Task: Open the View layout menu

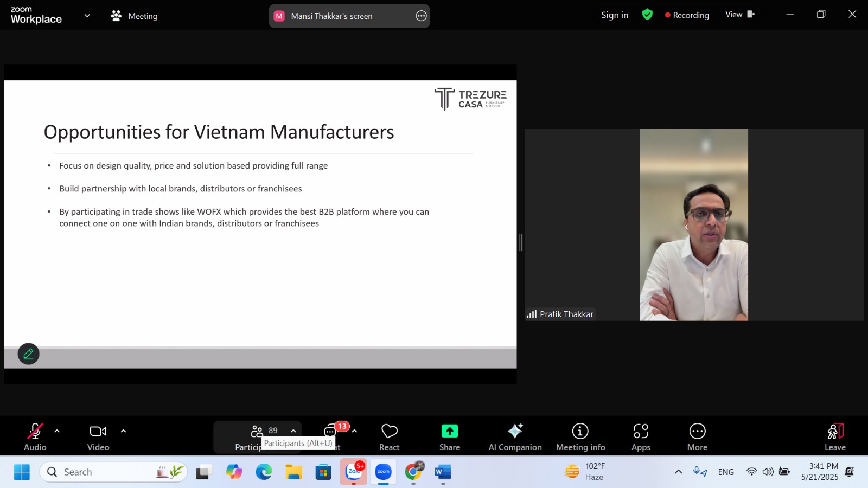Action: pos(739,15)
